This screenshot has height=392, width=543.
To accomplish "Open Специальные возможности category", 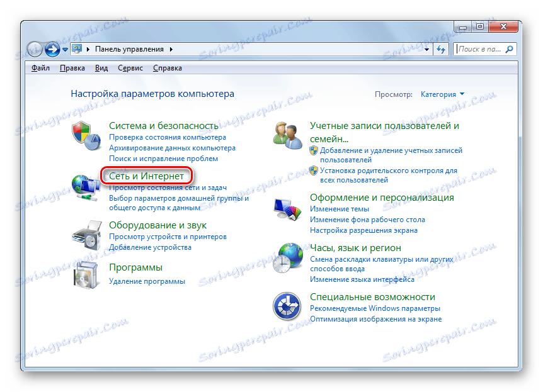I will pos(373,297).
